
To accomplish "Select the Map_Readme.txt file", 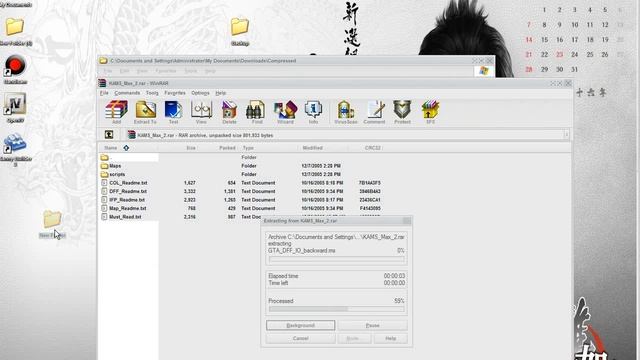I will coord(127,208).
